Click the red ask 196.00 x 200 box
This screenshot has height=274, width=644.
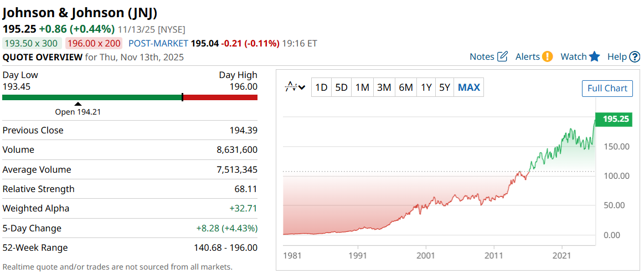click(95, 43)
